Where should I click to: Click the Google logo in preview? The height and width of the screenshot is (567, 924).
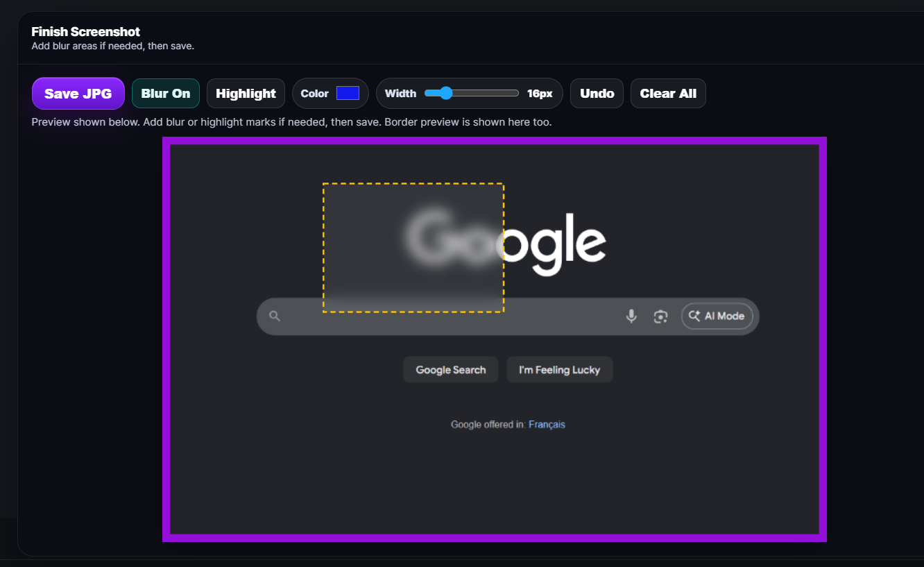pyautogui.click(x=505, y=242)
